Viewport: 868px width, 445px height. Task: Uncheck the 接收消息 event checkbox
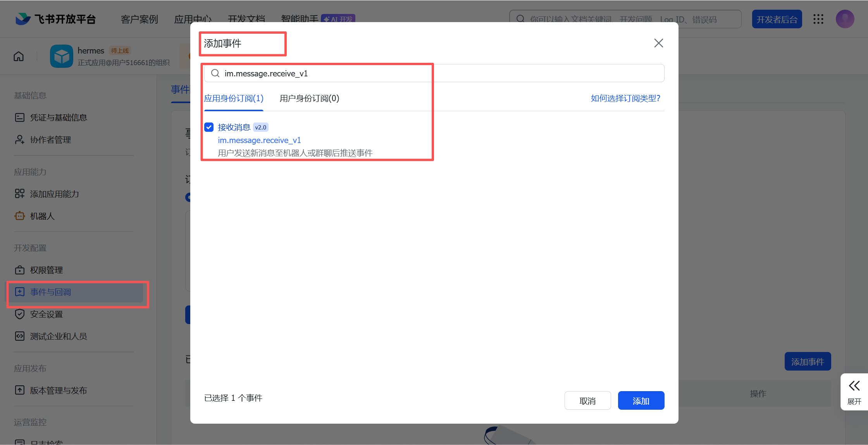[209, 127]
